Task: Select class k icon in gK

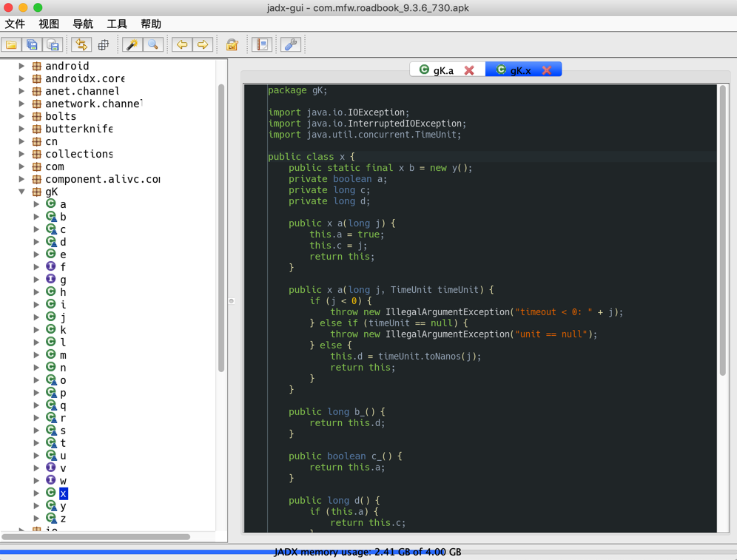Action: click(x=51, y=330)
